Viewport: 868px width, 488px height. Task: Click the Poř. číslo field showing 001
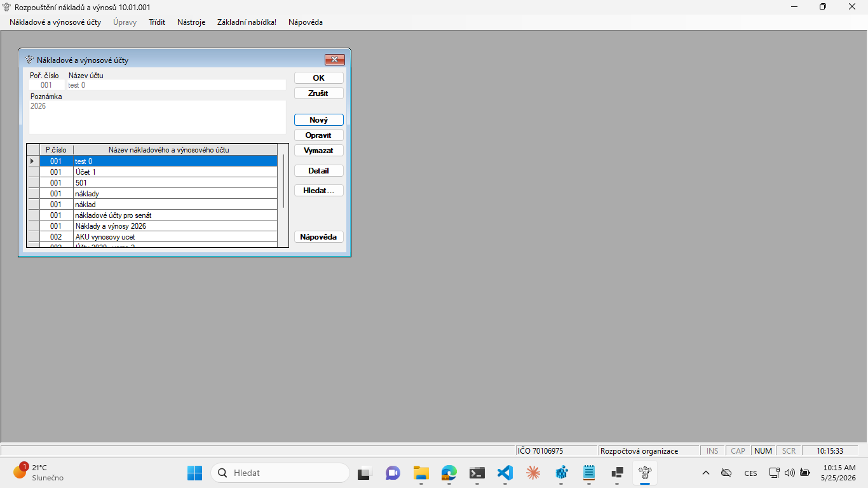coord(46,85)
